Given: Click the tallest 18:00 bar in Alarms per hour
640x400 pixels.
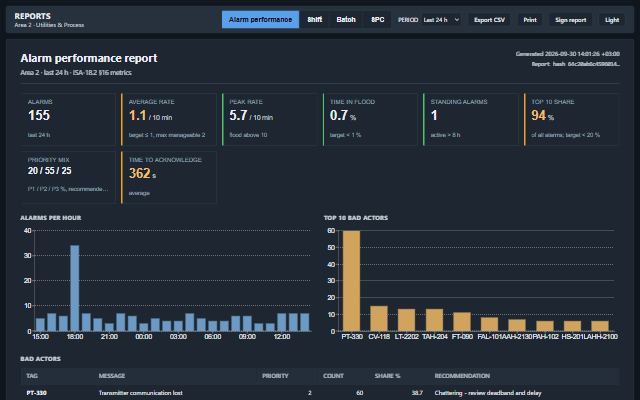Looking at the screenshot, I should point(75,288).
